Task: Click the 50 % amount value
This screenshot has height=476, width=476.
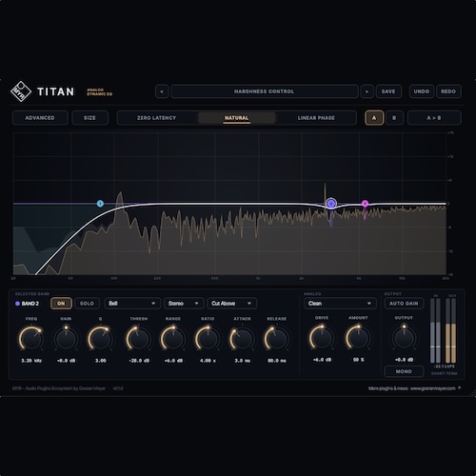Action: pos(359,360)
